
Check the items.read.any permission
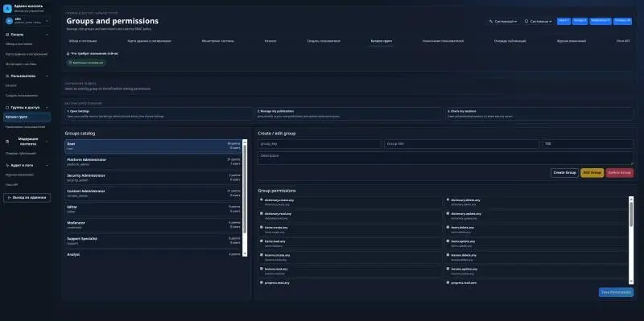tap(261, 241)
